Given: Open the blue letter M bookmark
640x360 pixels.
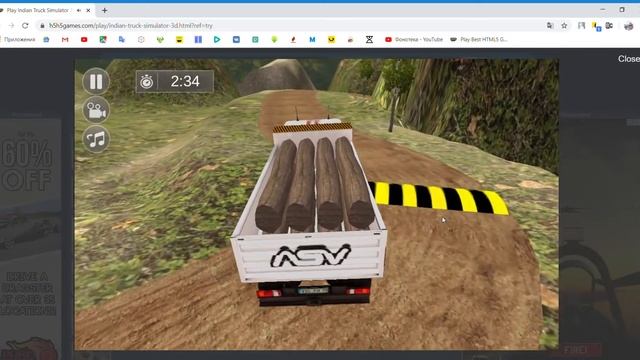Looking at the screenshot, I should coord(312,40).
